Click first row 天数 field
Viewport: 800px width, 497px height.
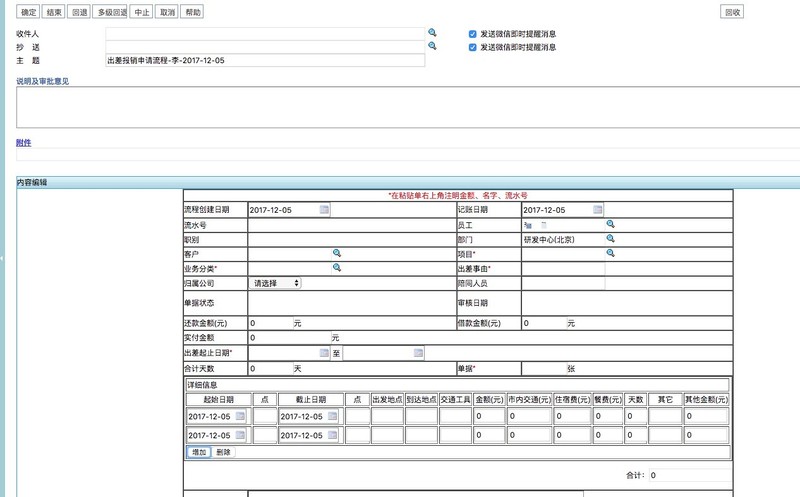coord(635,416)
